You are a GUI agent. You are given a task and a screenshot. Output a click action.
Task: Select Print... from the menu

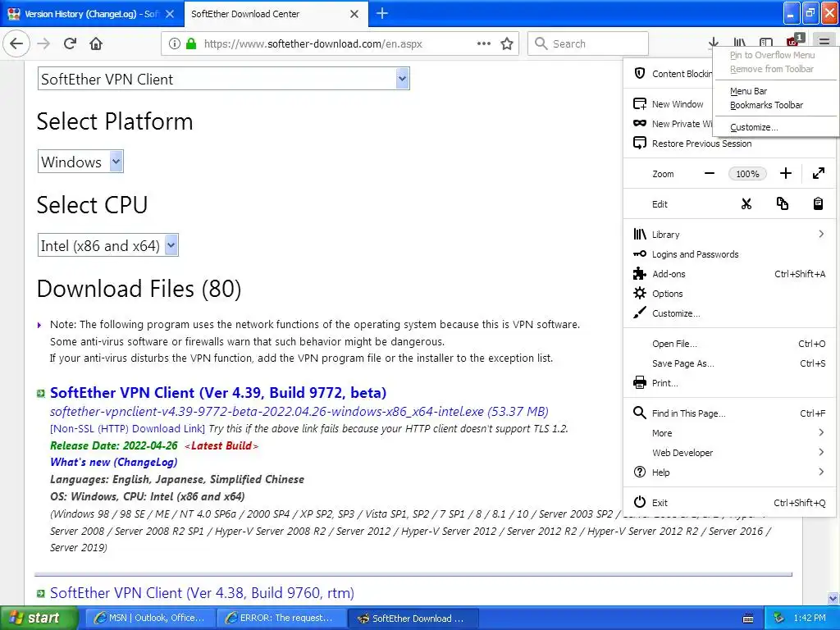729,383
